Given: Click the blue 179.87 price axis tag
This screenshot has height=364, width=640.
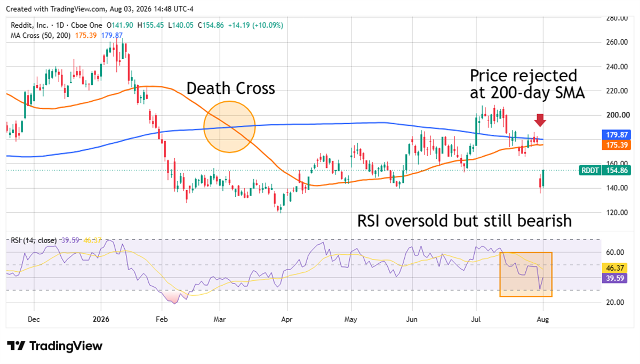Looking at the screenshot, I should point(618,134).
